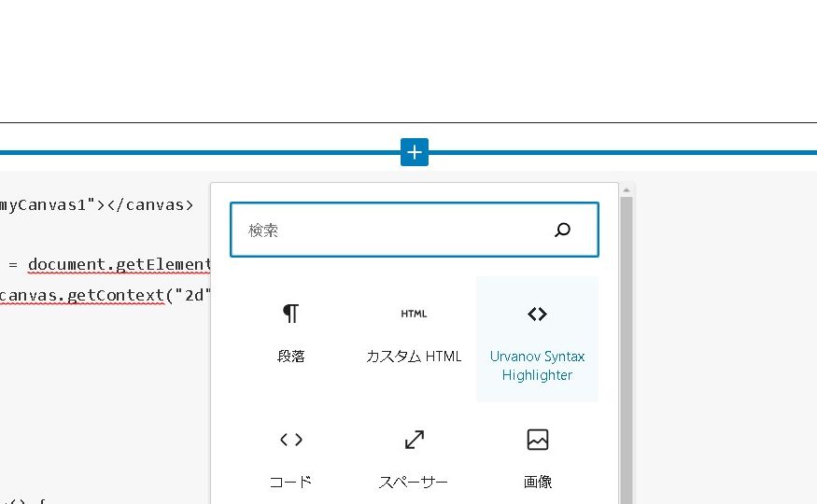The image size is (817, 504).
Task: Click the 段落 block label
Action: coord(290,357)
